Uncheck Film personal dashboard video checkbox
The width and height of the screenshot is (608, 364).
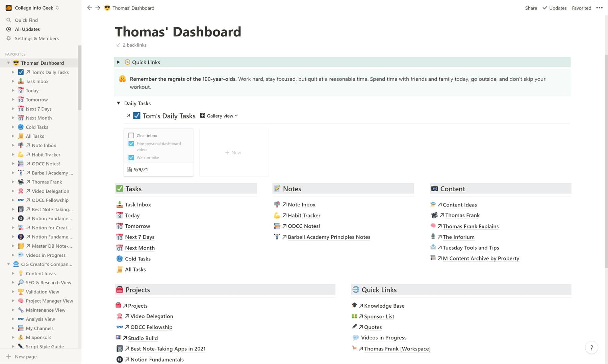click(131, 144)
